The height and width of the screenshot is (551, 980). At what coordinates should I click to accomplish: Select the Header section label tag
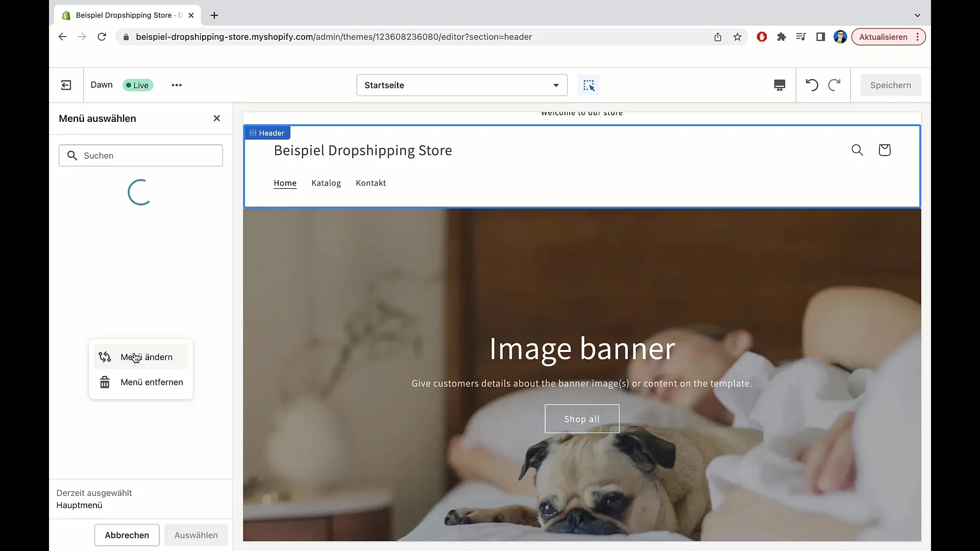(267, 133)
